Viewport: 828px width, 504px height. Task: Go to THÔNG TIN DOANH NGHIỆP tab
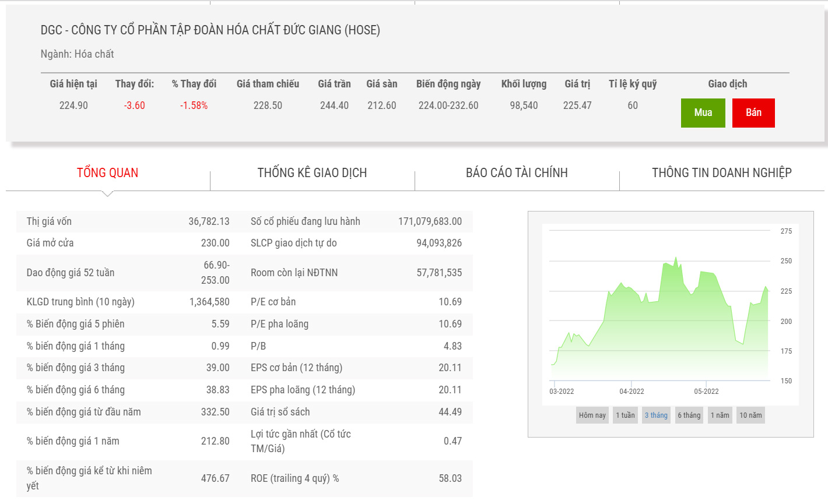721,172
